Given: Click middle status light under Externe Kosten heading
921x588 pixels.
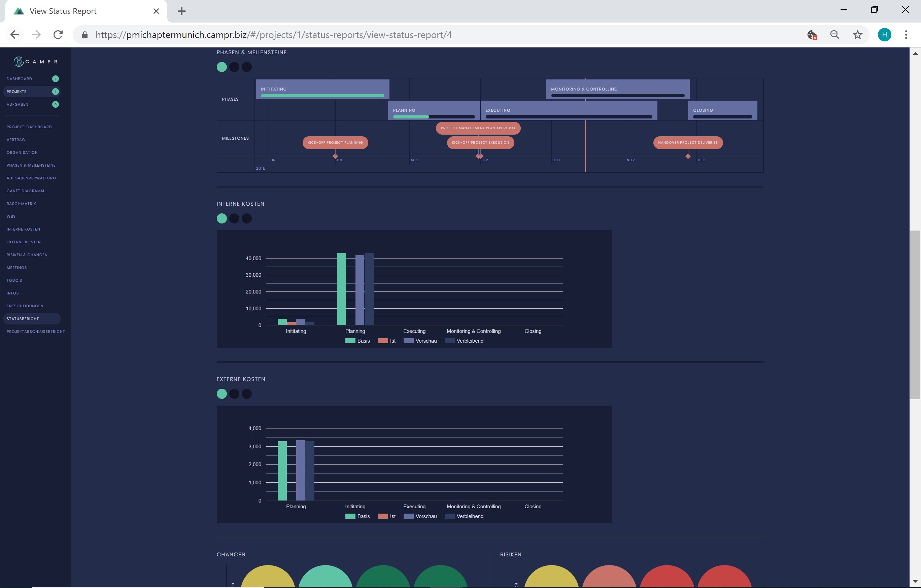Looking at the screenshot, I should (x=234, y=394).
